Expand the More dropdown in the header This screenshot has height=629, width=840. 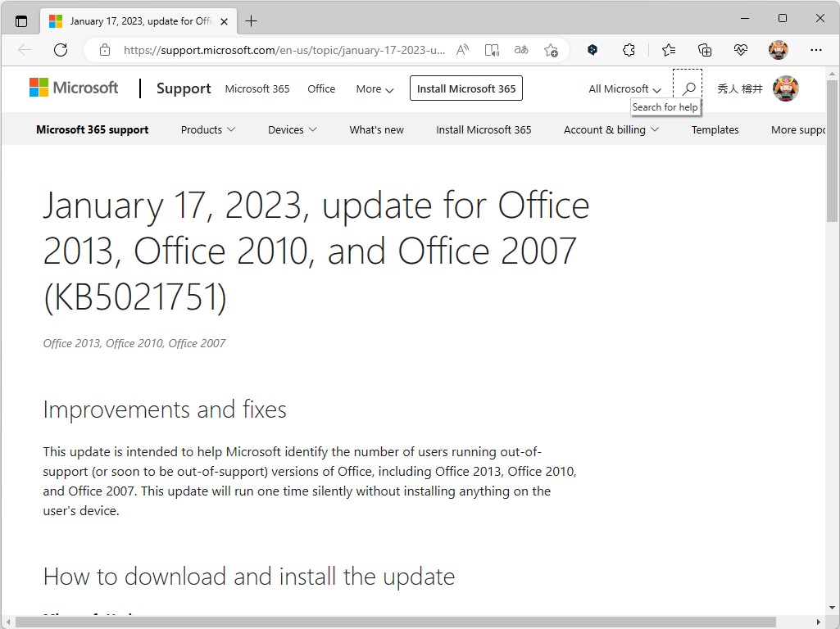coord(375,89)
